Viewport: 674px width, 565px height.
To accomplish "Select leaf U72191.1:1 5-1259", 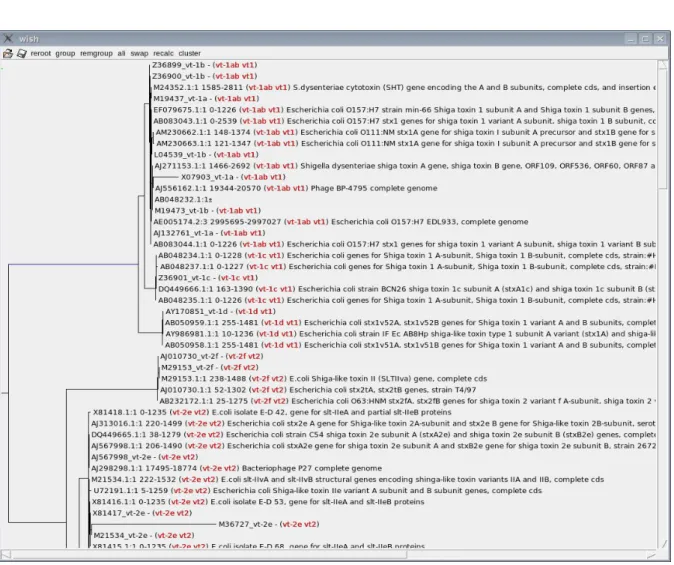I will pyautogui.click(x=130, y=490).
